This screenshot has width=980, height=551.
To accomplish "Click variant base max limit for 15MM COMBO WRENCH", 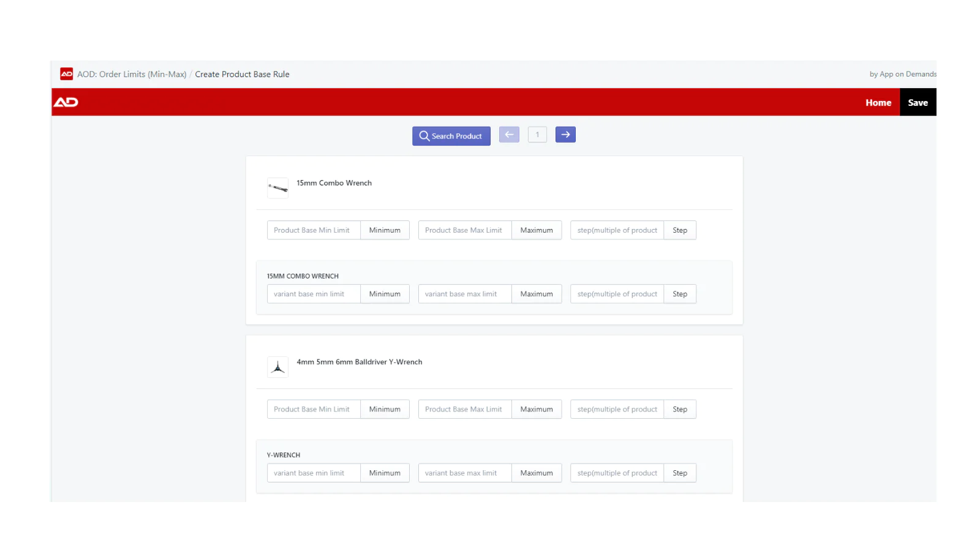I will click(x=465, y=294).
